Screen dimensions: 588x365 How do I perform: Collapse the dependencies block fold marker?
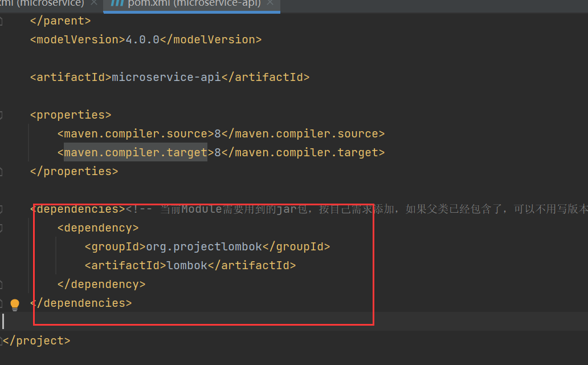point(1,209)
